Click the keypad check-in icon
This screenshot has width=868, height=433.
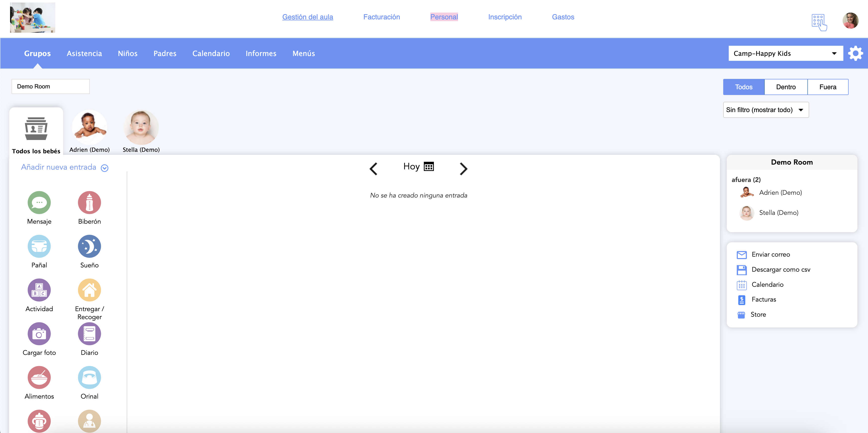(x=819, y=22)
